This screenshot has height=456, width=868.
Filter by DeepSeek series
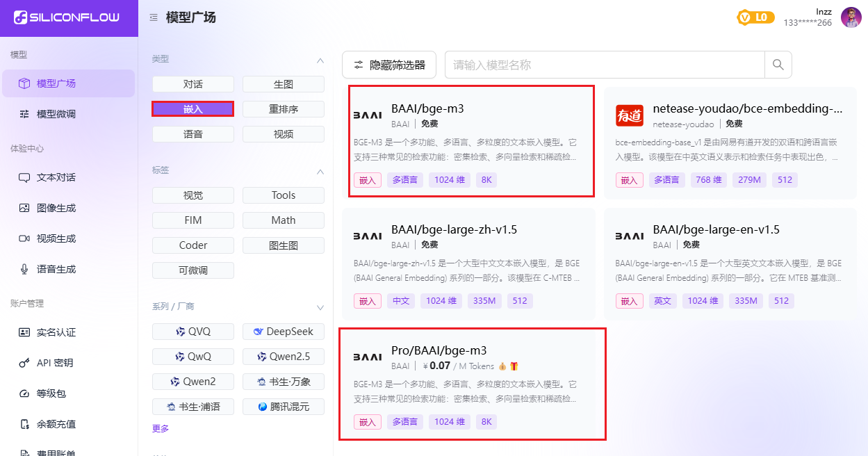pyautogui.click(x=284, y=332)
